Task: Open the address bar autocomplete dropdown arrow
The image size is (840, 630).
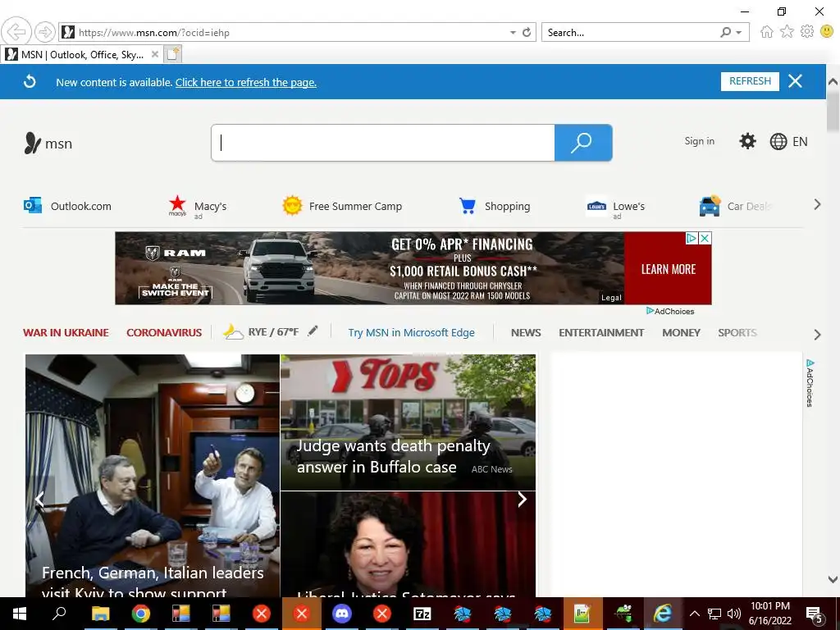Action: pyautogui.click(x=513, y=33)
